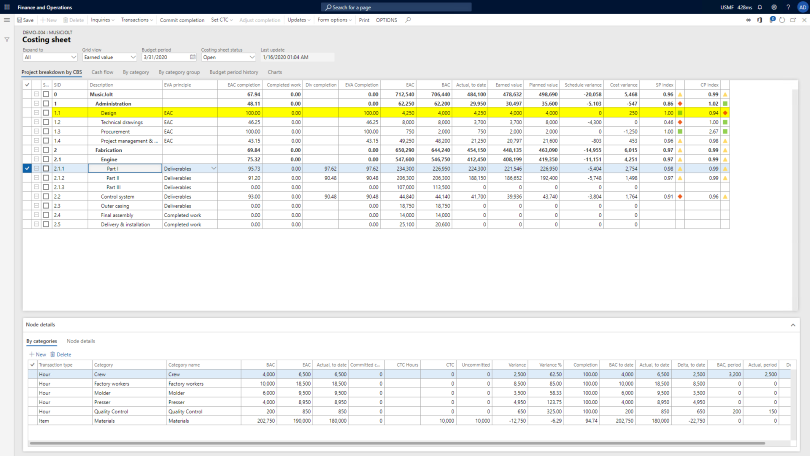Click + New in Node details
This screenshot has height=456, width=810.
pyautogui.click(x=36, y=354)
